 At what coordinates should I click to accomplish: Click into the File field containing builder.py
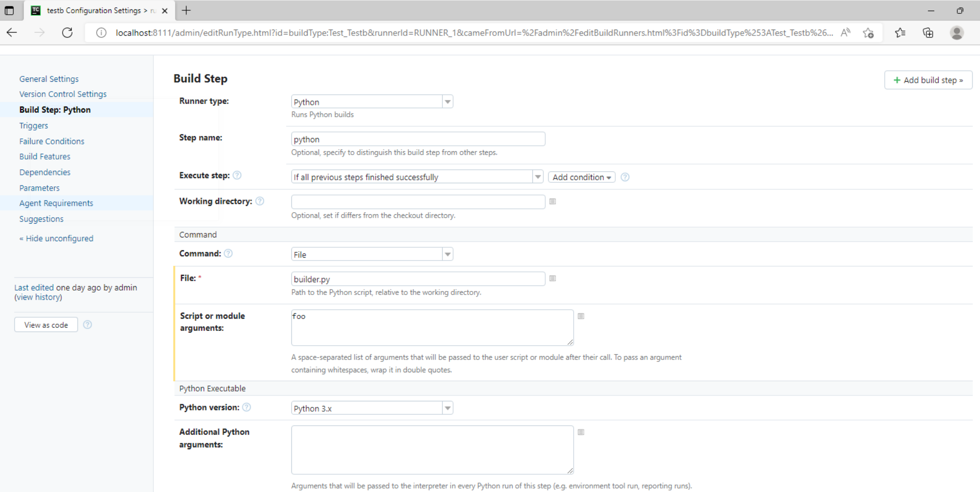pos(418,279)
